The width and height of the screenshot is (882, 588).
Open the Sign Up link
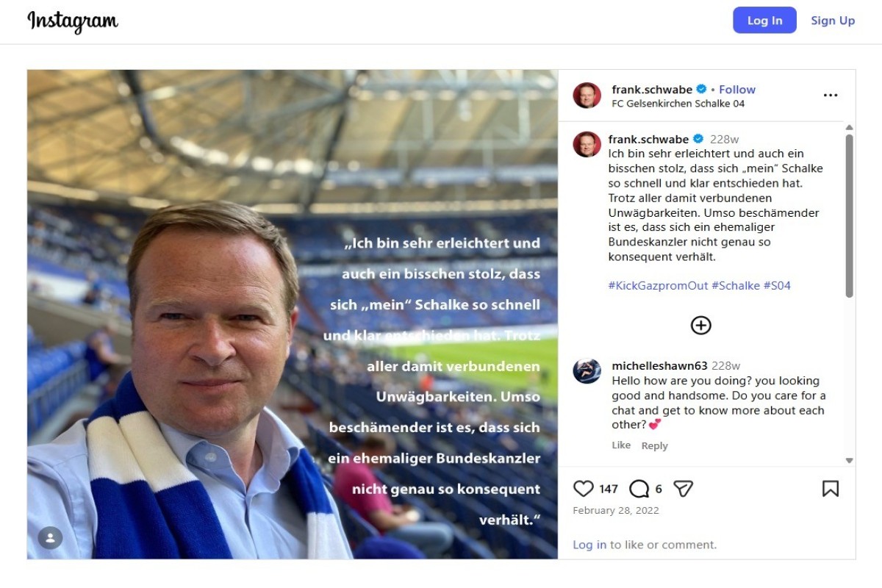coord(833,21)
